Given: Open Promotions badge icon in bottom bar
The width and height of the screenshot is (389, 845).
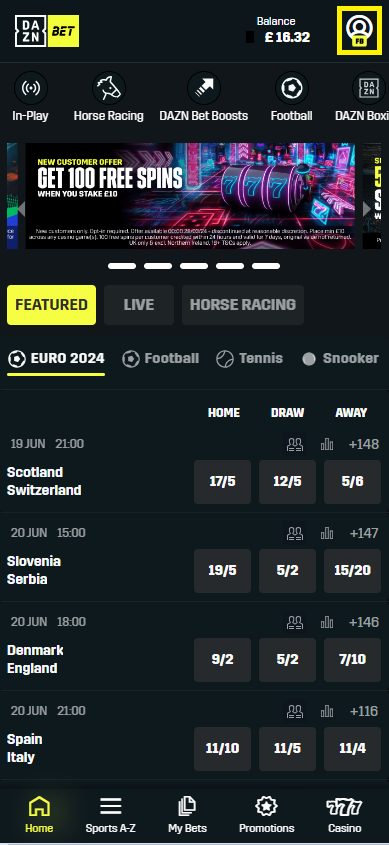Looking at the screenshot, I should pos(266,807).
